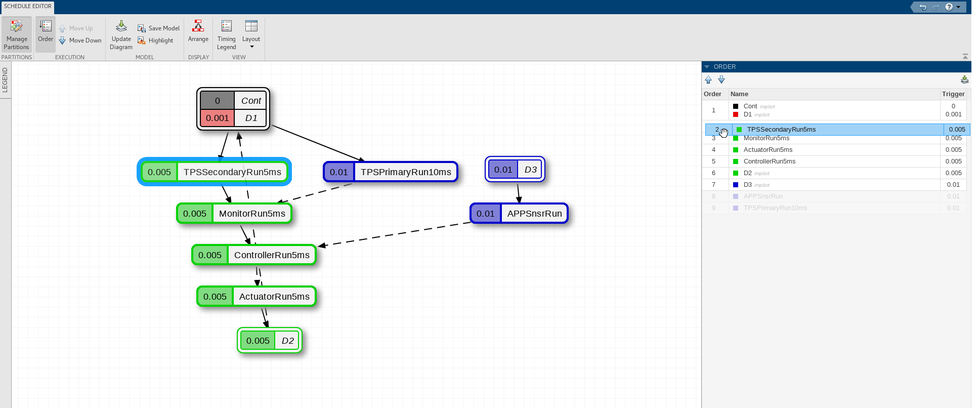This screenshot has width=980, height=408.
Task: Click Save Model button
Action: click(x=158, y=28)
